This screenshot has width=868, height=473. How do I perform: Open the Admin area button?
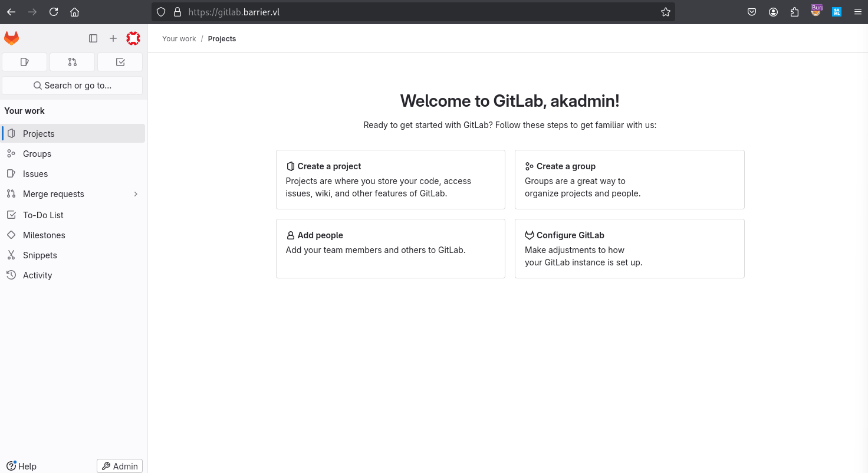pyautogui.click(x=120, y=466)
